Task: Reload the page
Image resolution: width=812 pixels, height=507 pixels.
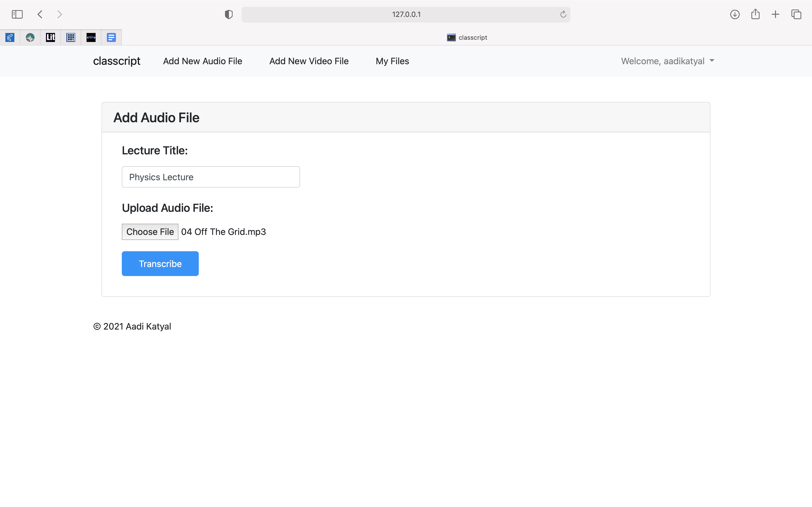Action: [x=563, y=14]
